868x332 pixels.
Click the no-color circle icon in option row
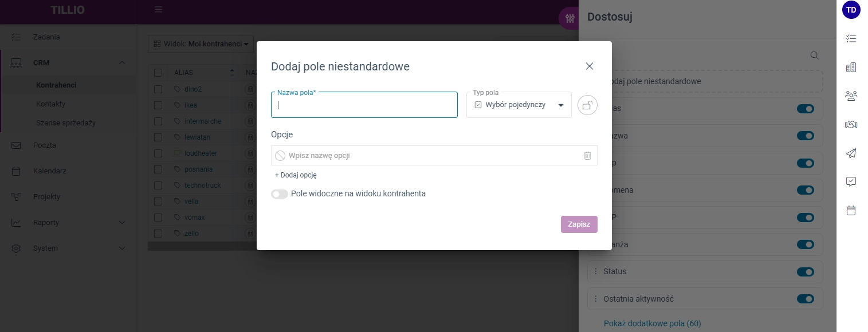[x=280, y=156]
